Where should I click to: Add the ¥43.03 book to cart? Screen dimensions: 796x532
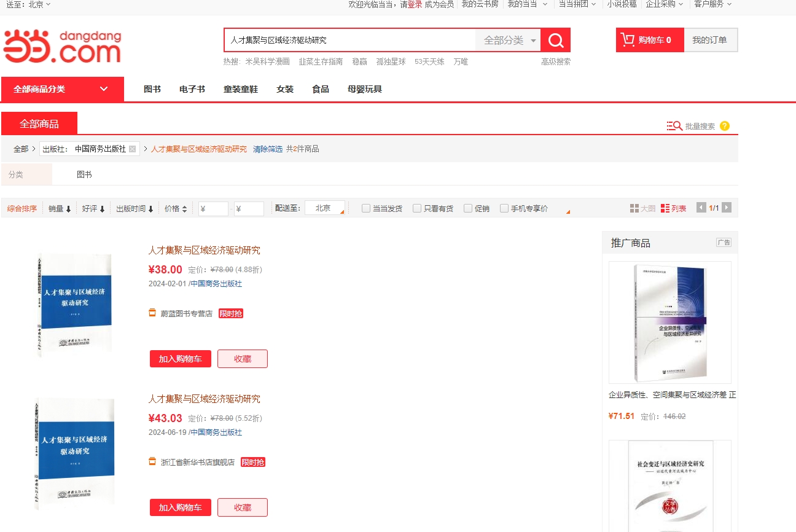pyautogui.click(x=181, y=507)
